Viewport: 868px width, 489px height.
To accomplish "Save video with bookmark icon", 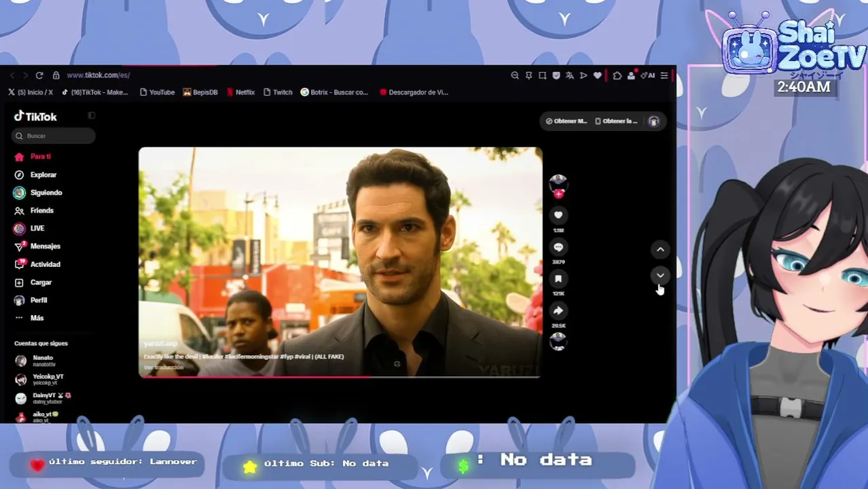I will click(558, 279).
